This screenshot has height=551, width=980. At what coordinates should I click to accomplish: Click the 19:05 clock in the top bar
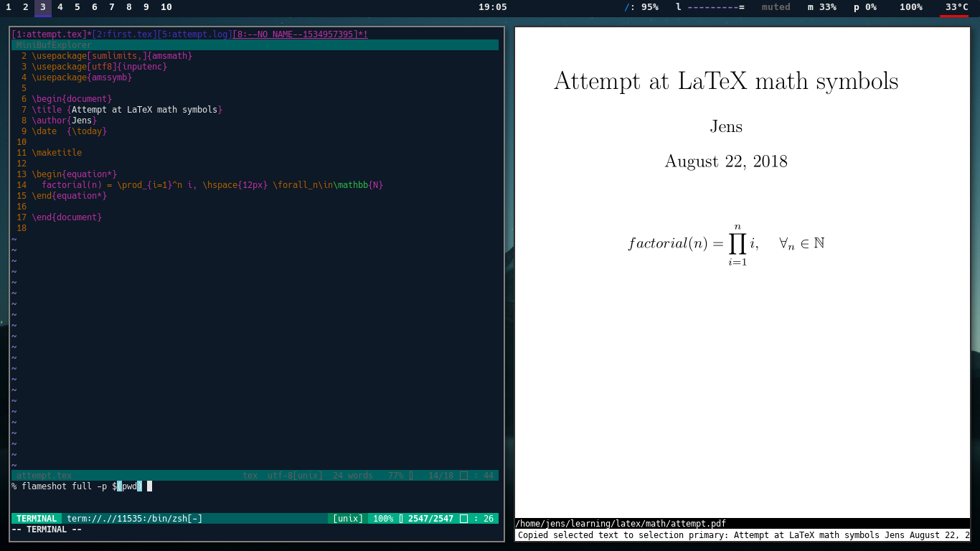[x=493, y=7]
